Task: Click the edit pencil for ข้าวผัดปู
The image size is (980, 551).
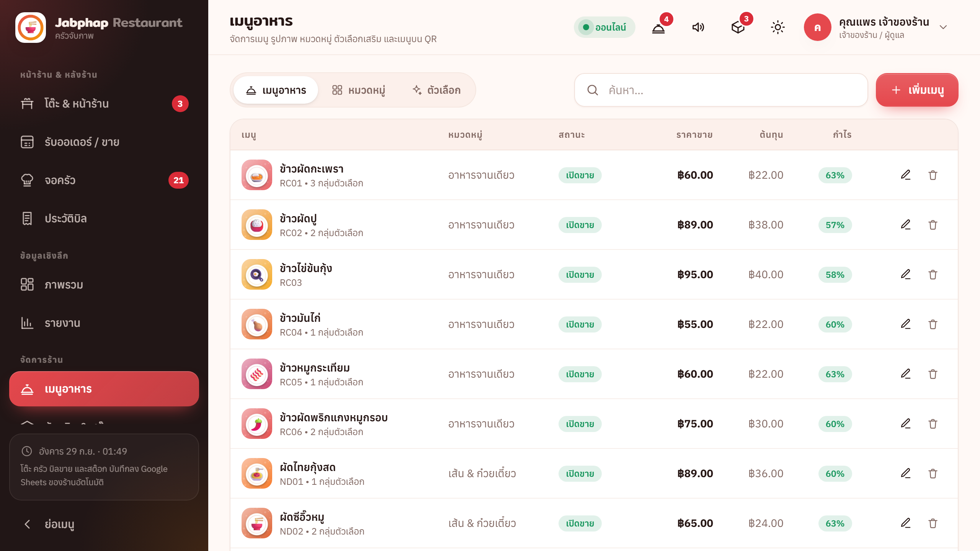Action: coord(905,225)
